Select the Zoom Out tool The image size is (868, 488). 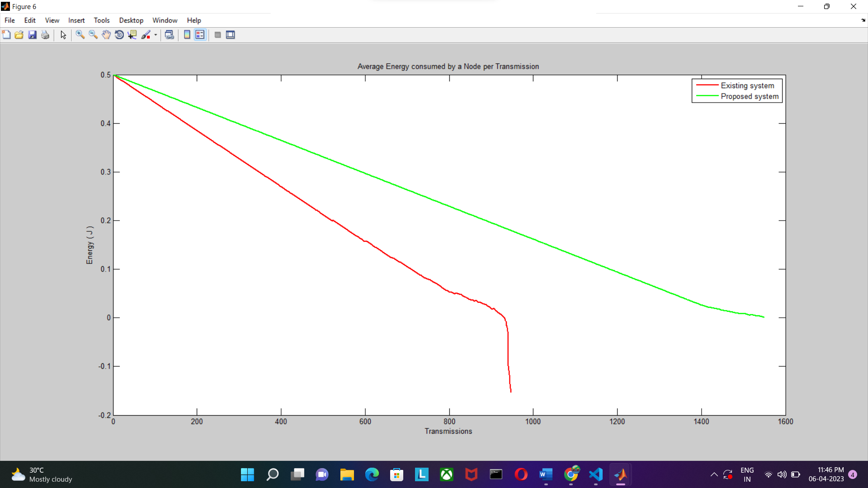[93, 35]
